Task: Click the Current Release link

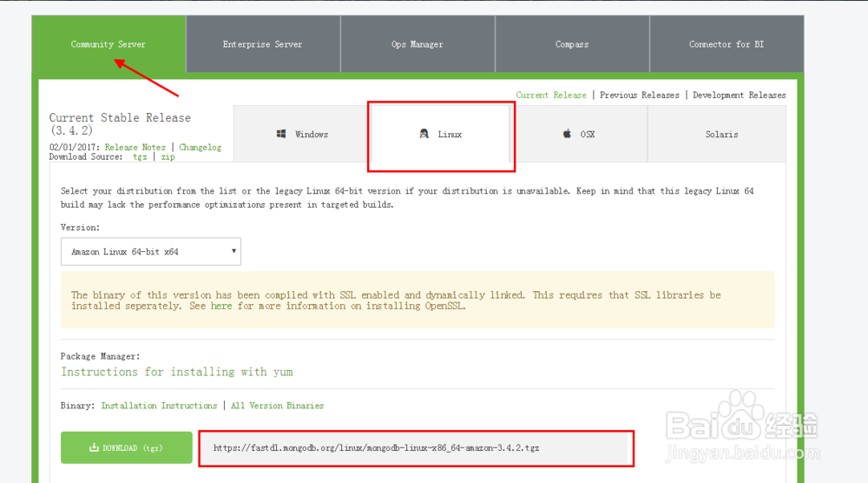Action: [x=551, y=96]
